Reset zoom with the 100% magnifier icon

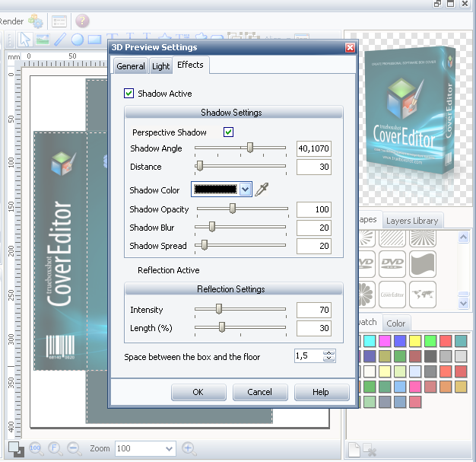click(x=36, y=448)
